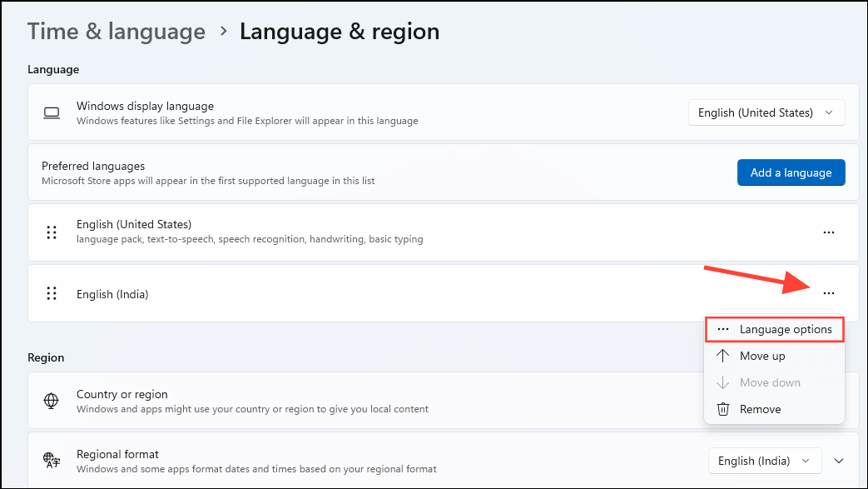The width and height of the screenshot is (868, 489).
Task: Open options menu for English (India)
Action: coord(828,293)
